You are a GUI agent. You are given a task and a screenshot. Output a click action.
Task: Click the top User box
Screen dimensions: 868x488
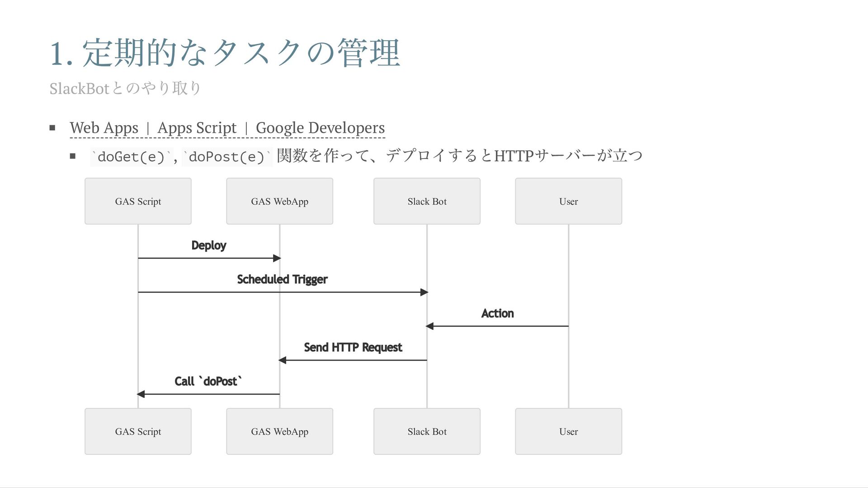[x=568, y=201]
